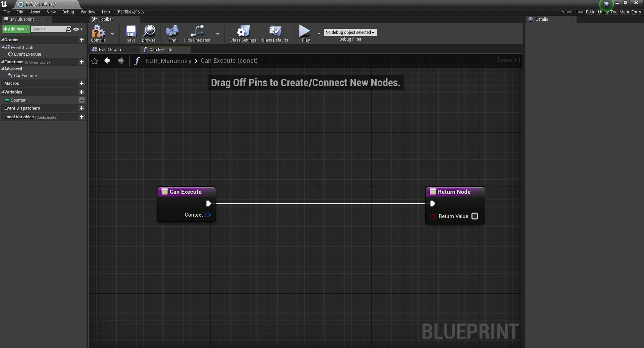Screen dimensions: 644x348
Task: Focus the My Blueprint search field
Action: pos(48,29)
